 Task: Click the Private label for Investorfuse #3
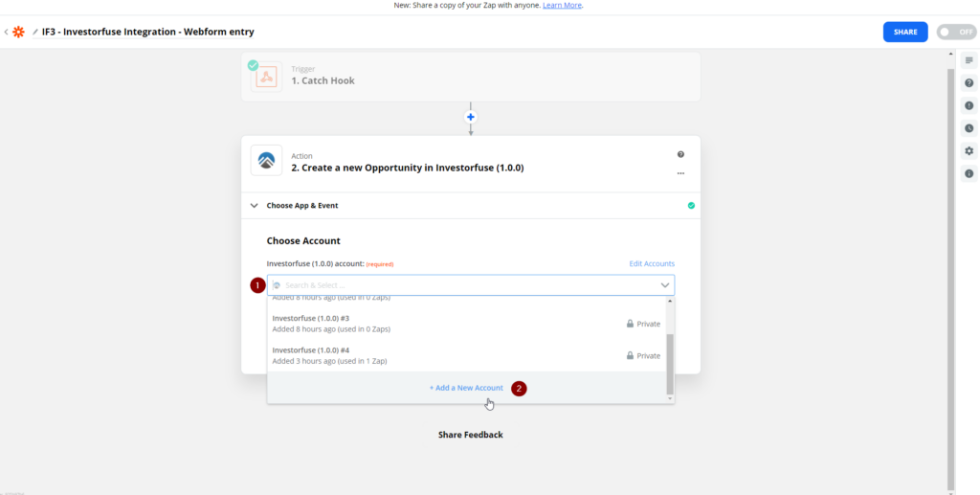648,324
